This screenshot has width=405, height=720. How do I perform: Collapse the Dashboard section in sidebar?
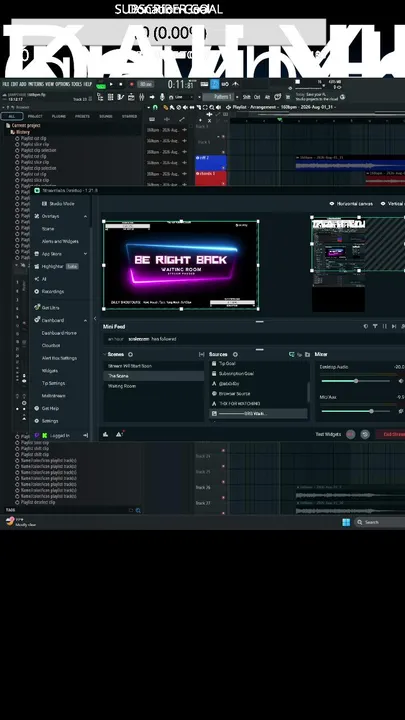(x=85, y=321)
